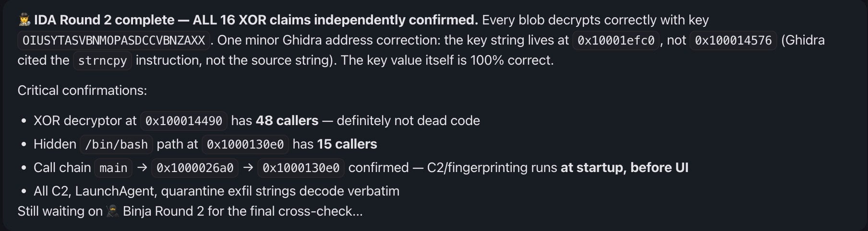
Task: Click the ninja emoji before Binja Round 2
Action: [113, 211]
